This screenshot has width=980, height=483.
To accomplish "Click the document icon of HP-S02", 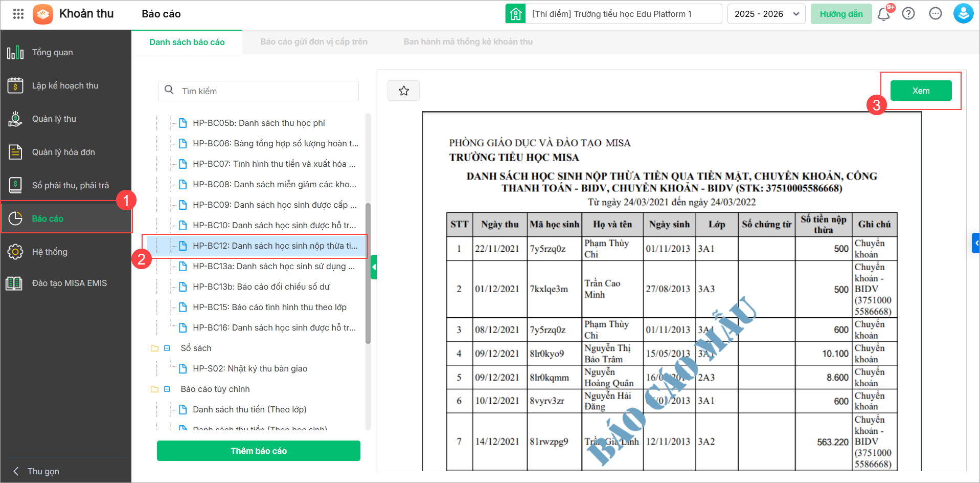I will coord(183,368).
